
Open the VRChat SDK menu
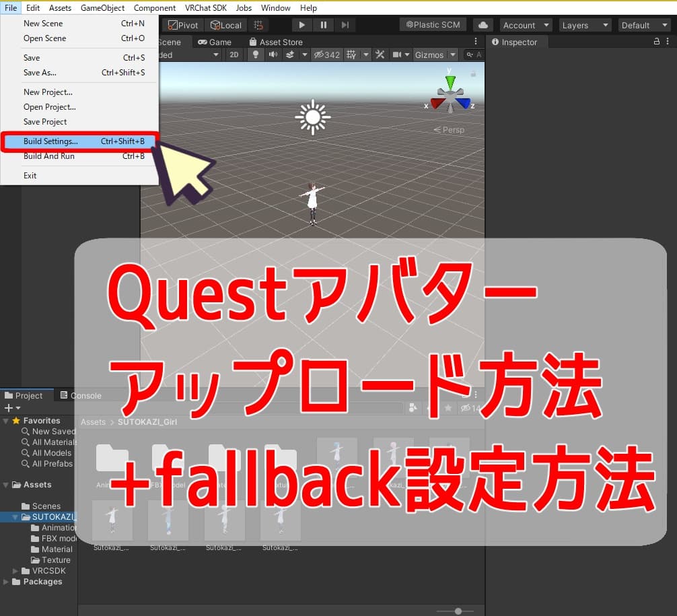[x=205, y=8]
